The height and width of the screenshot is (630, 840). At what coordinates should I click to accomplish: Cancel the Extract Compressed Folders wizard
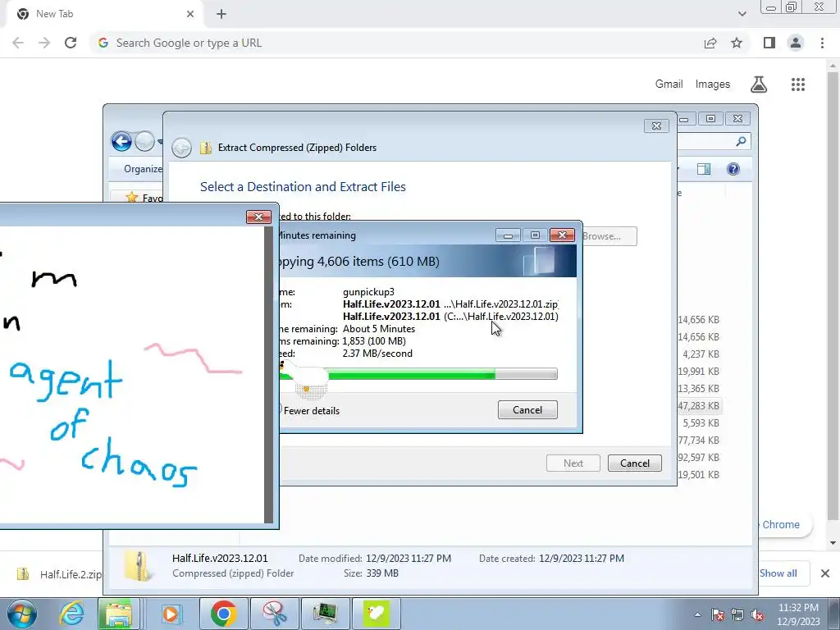pyautogui.click(x=634, y=463)
